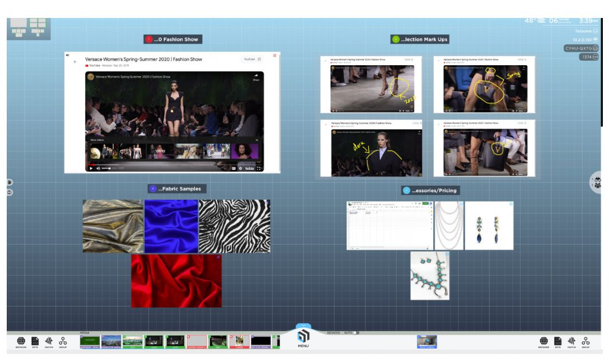Click the back arrow in the Versace video window
The width and height of the screenshot is (609, 364).
[x=75, y=61]
